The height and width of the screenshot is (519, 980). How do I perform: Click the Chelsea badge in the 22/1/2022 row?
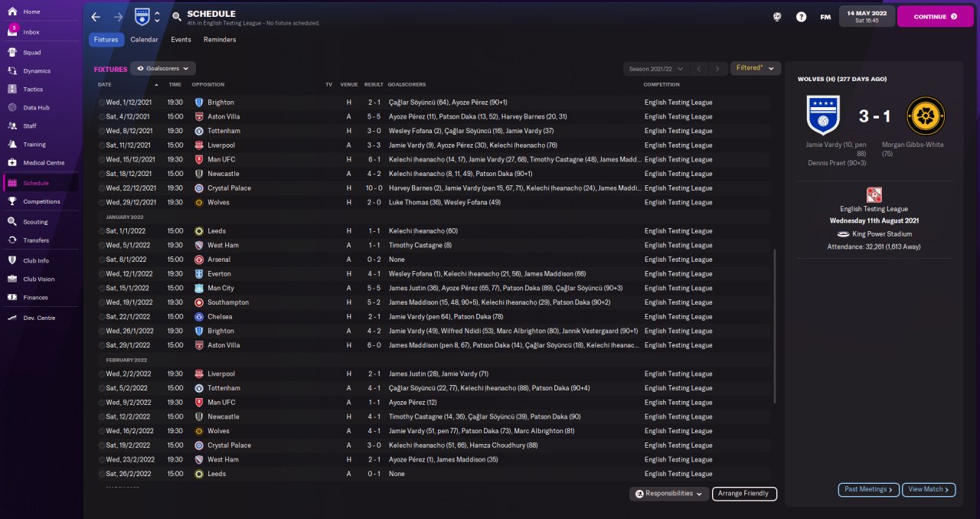[199, 317]
